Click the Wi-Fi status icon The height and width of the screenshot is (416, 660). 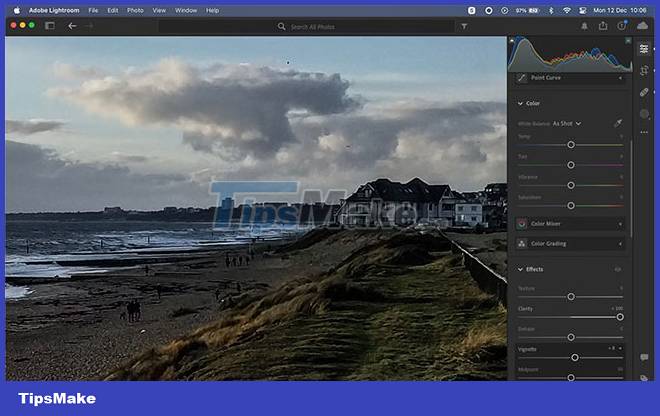567,11
